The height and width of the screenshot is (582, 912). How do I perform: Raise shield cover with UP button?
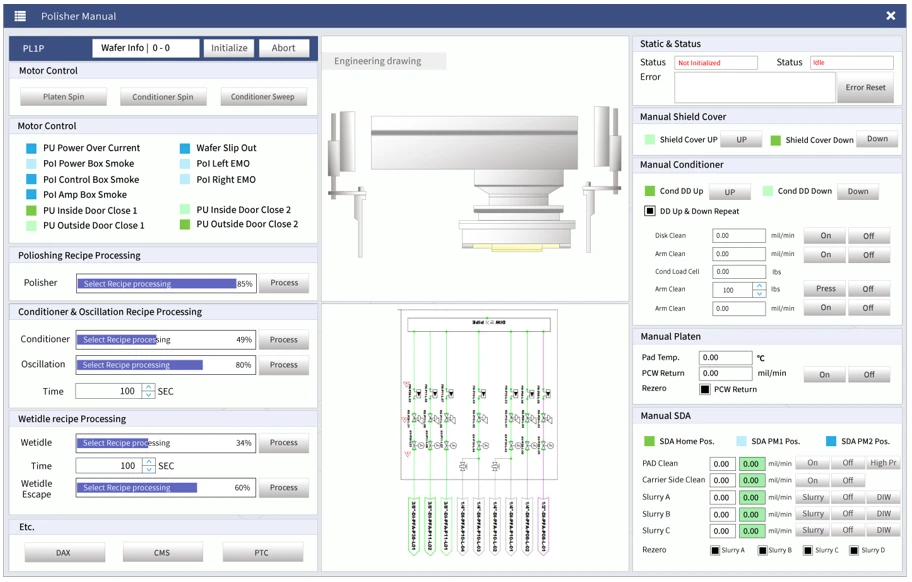pos(742,140)
